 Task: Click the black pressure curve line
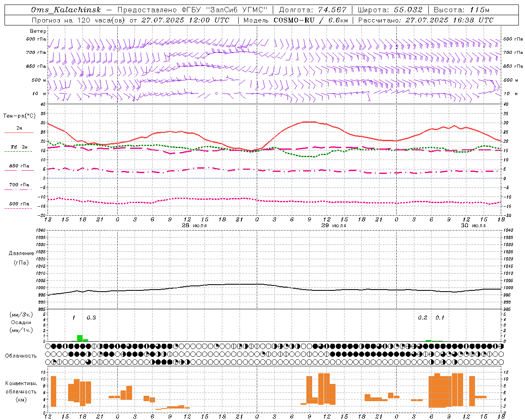coord(275,286)
